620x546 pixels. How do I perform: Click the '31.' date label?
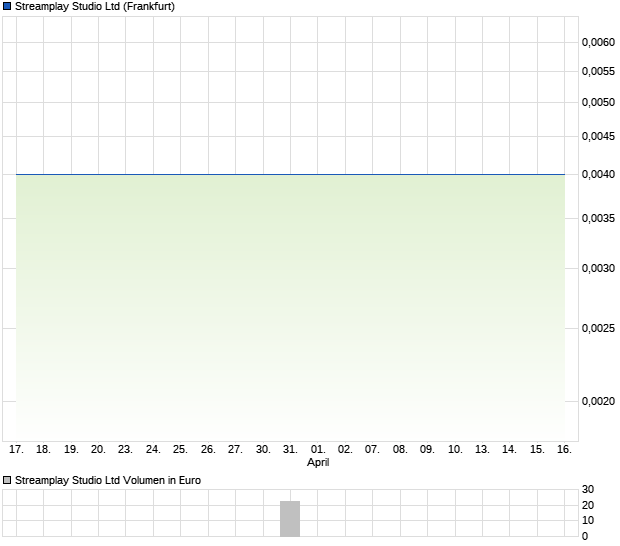click(x=290, y=449)
